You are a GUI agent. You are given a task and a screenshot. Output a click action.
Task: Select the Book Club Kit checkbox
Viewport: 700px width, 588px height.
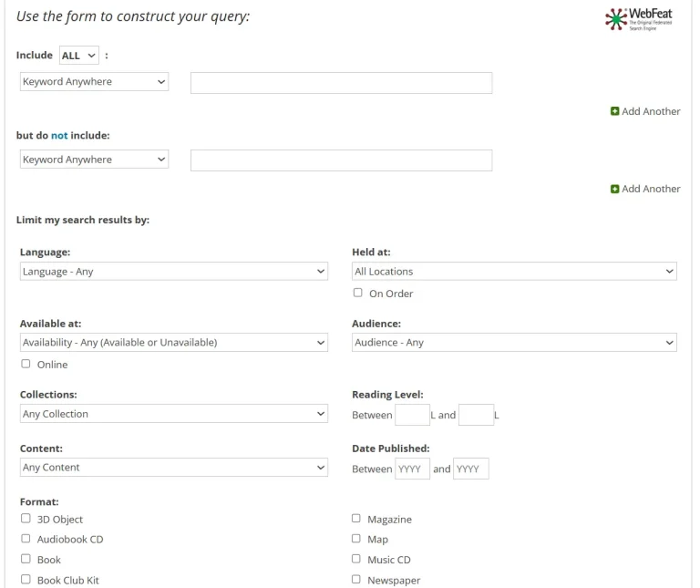[26, 580]
